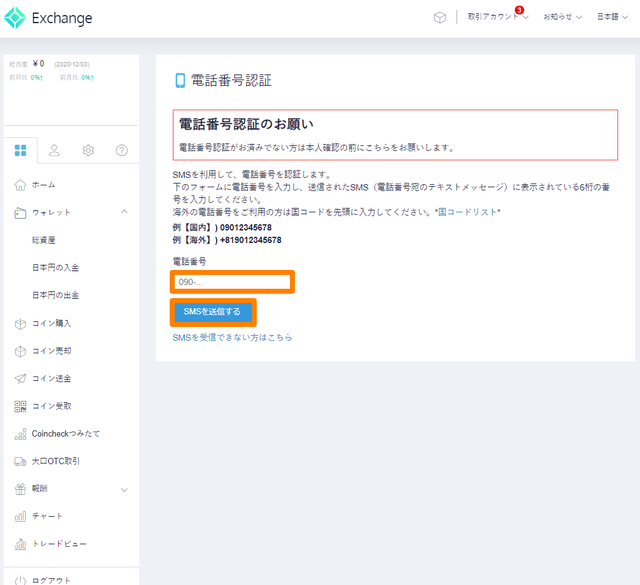Image resolution: width=640 pixels, height=585 pixels.
Task: Click the example number +819012345678
Action: 251,240
